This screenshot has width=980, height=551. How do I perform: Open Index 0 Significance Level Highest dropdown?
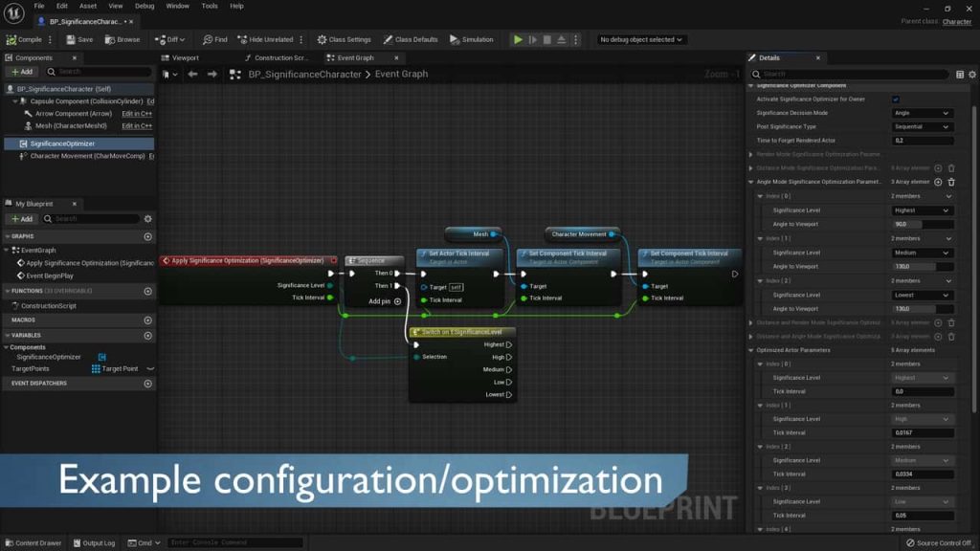pos(922,210)
